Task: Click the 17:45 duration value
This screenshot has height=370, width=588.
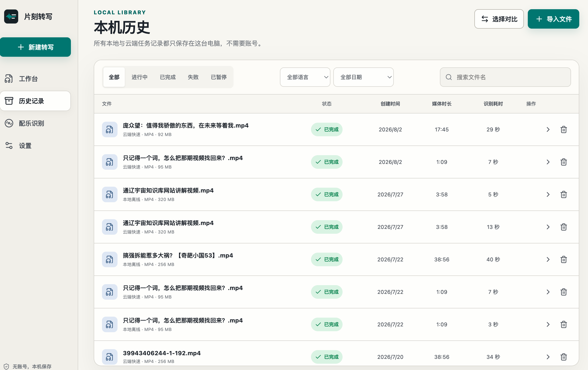Action: 442,129
